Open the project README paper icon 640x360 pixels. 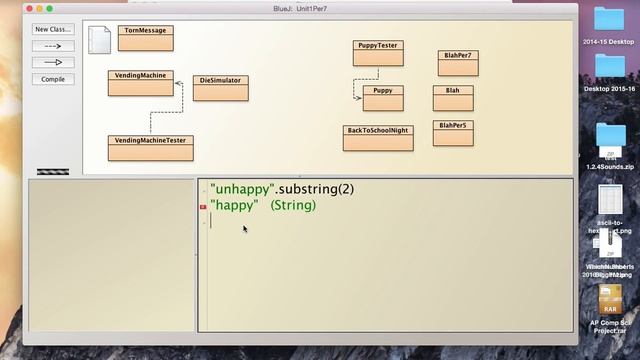click(x=100, y=40)
